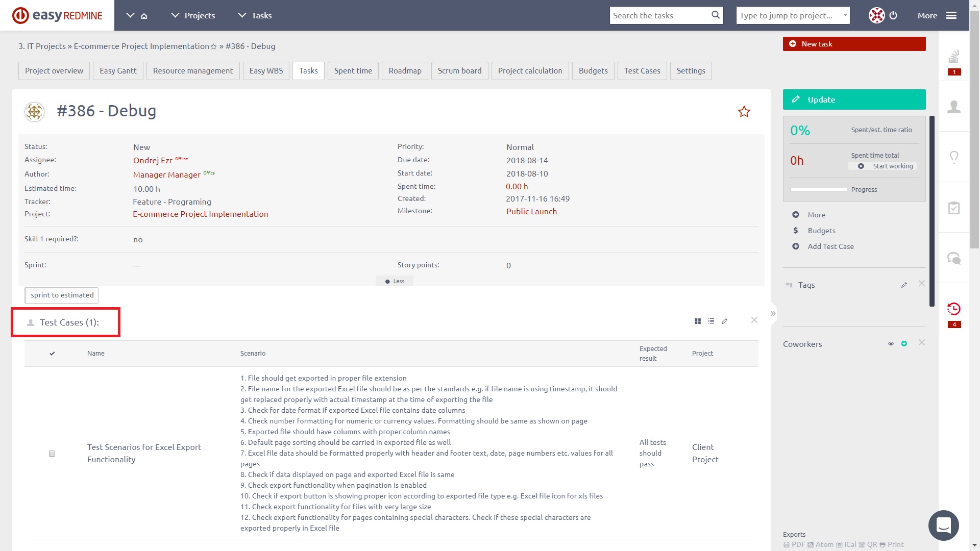This screenshot has width=980, height=551.
Task: Open user profile icon in right rail
Action: (954, 107)
